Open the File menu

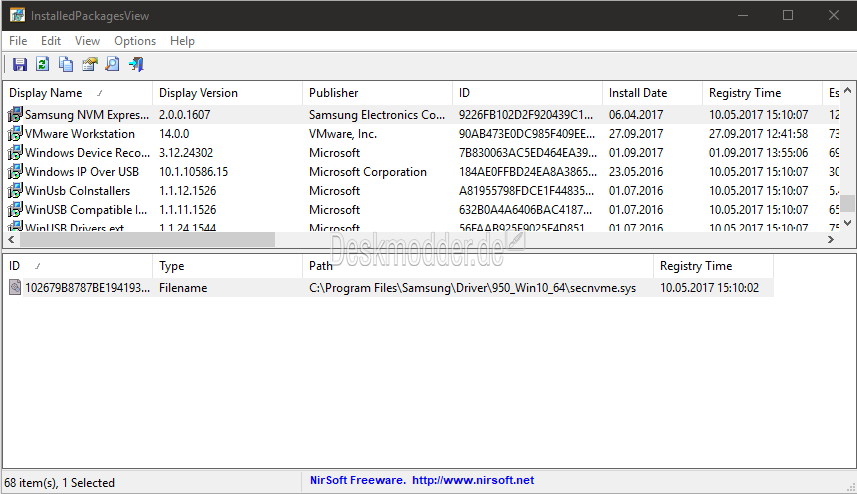[x=18, y=41]
